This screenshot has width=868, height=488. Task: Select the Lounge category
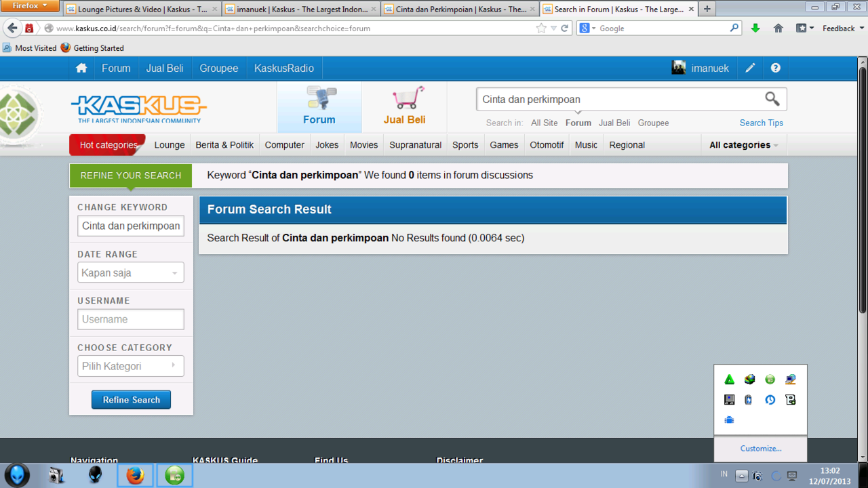tap(170, 145)
